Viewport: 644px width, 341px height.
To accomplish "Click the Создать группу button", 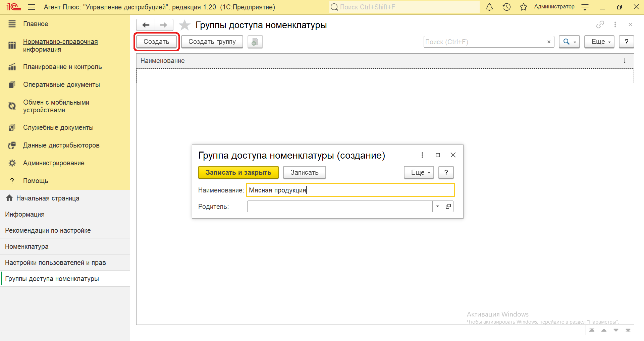I will 212,42.
